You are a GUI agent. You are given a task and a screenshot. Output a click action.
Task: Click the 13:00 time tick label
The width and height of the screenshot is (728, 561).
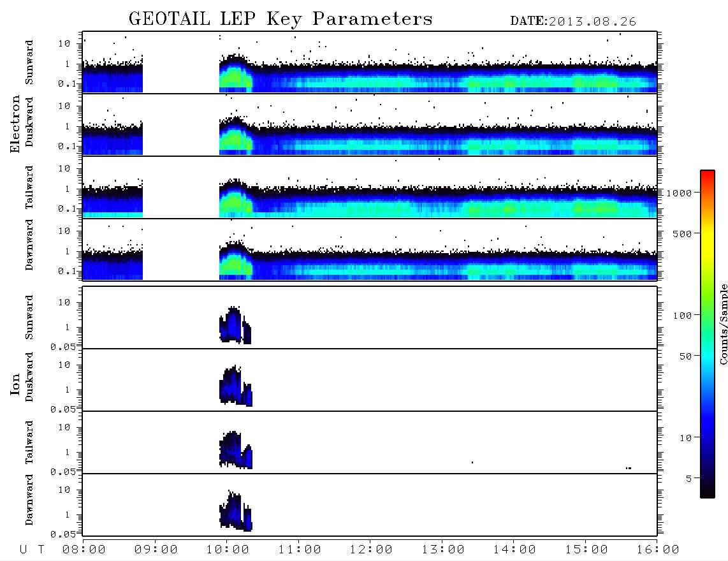[443, 550]
